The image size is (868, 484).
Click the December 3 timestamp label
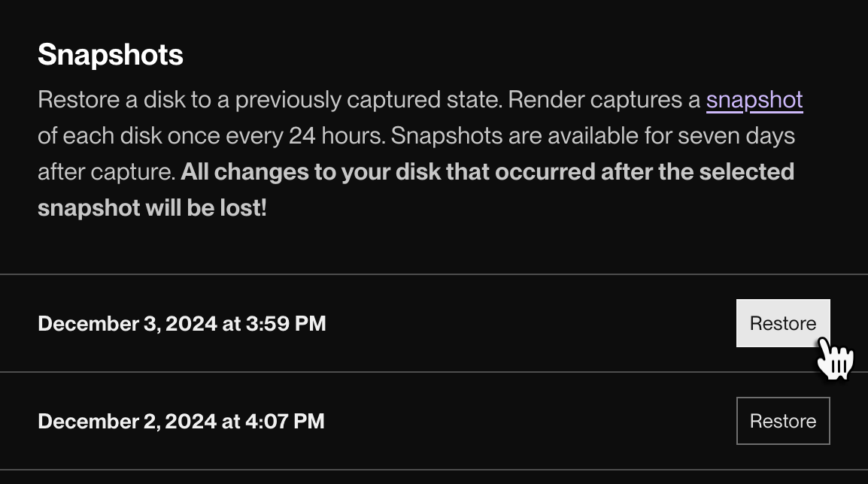(181, 323)
